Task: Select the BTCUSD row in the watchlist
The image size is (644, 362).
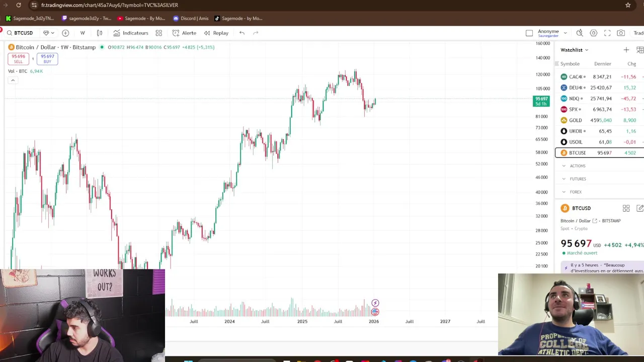Action: point(599,153)
